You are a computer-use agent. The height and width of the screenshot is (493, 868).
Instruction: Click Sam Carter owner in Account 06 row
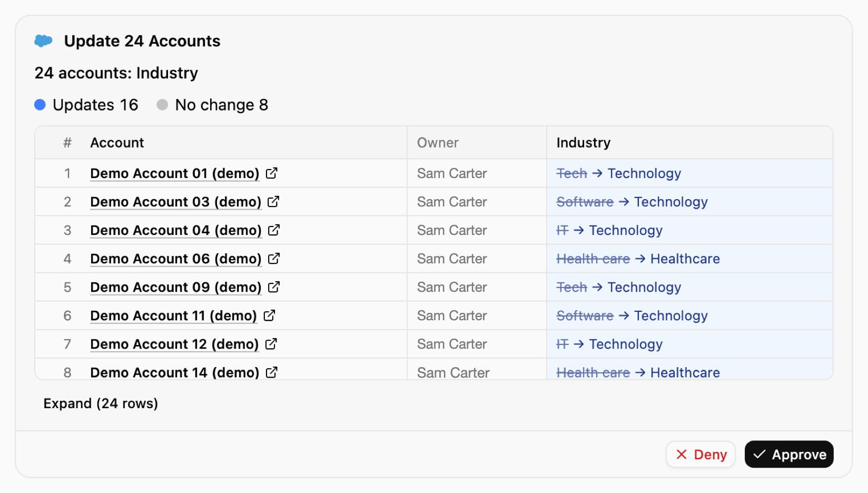[452, 259]
